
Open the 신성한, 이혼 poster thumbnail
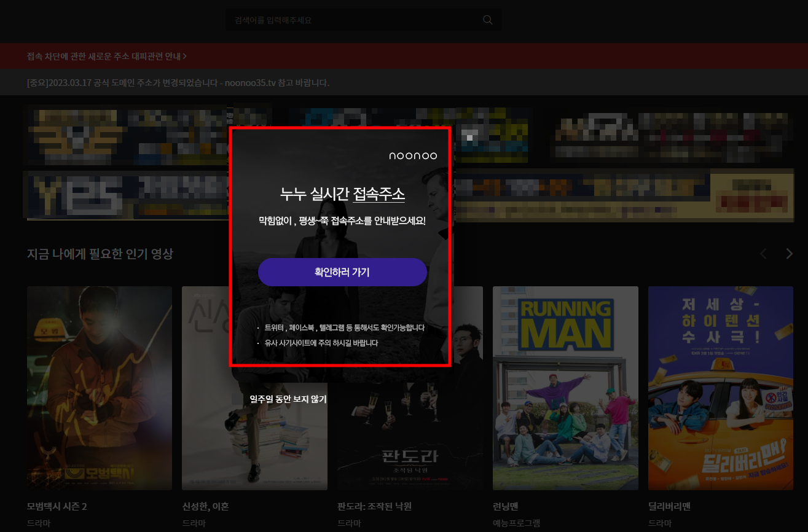pyautogui.click(x=254, y=388)
